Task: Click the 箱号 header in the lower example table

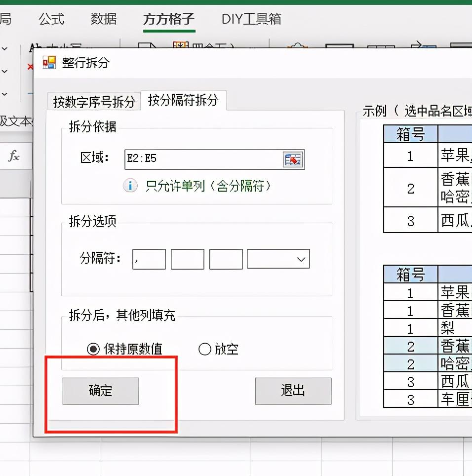Action: [x=411, y=274]
